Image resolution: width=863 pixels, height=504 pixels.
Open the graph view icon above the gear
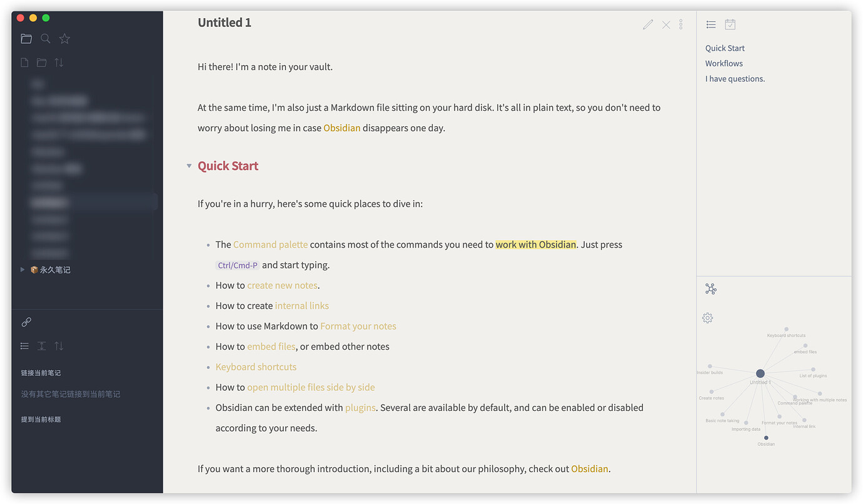(710, 288)
